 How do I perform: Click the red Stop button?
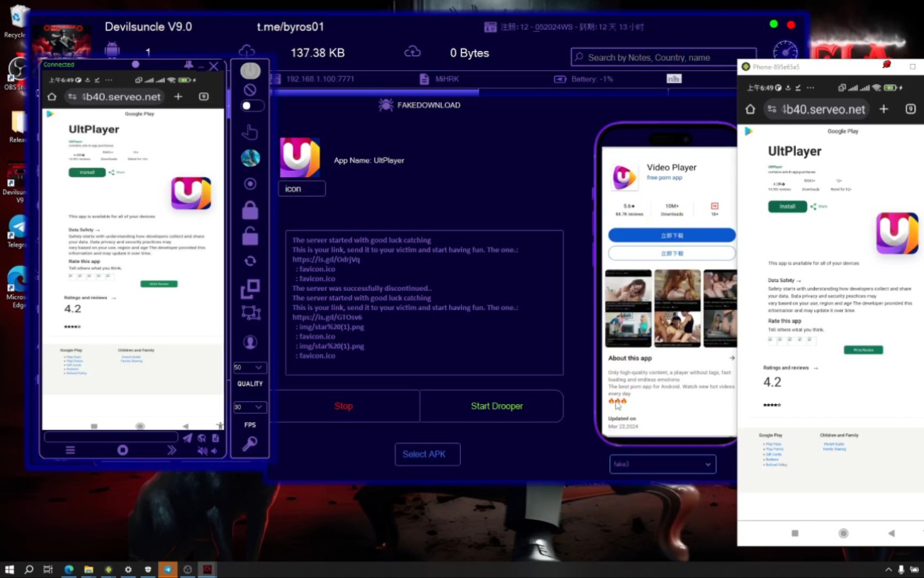point(344,406)
